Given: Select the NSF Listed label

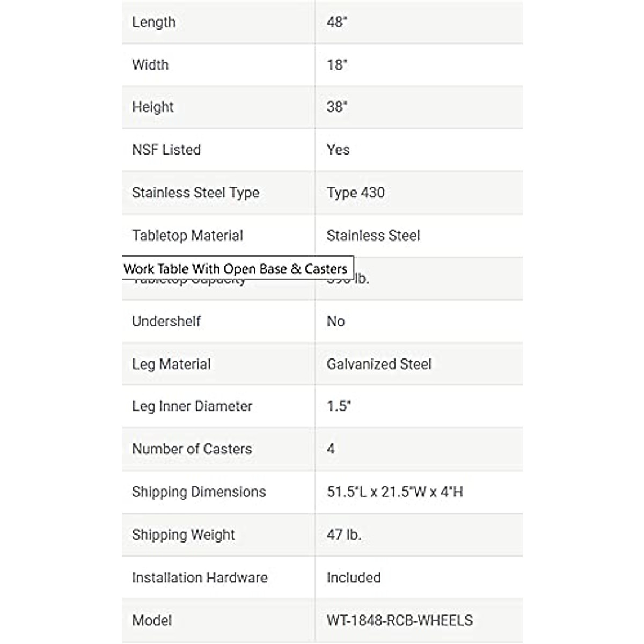Looking at the screenshot, I should 166,150.
